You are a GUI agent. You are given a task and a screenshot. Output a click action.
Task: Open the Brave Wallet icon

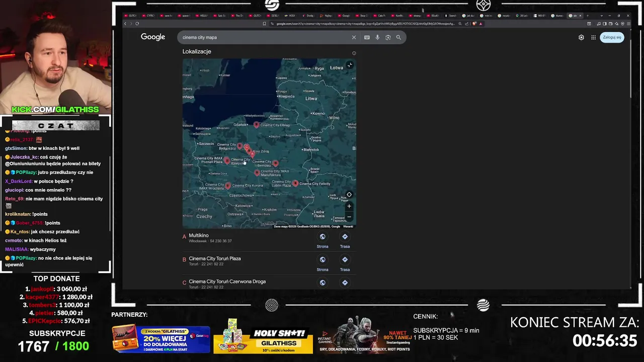(611, 24)
